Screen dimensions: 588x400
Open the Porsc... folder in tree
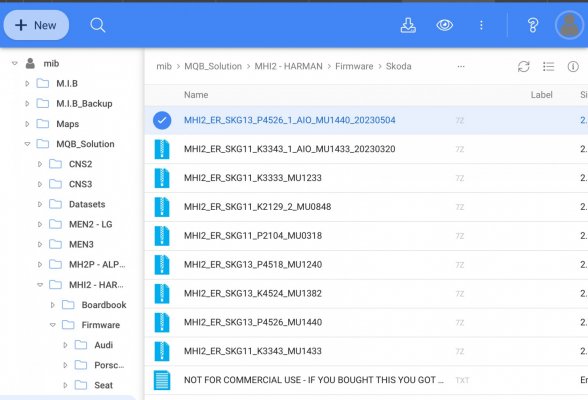tap(109, 365)
